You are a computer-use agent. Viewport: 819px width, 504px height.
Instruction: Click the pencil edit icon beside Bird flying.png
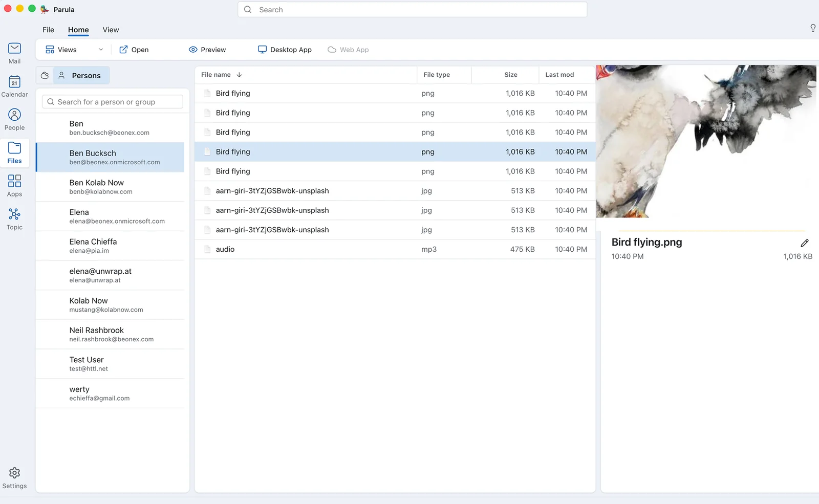(x=804, y=243)
